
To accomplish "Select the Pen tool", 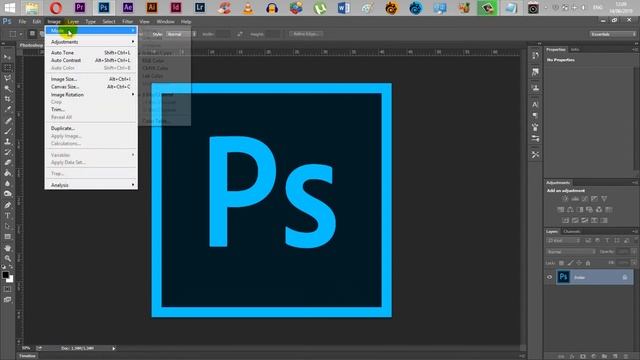I will [7, 205].
